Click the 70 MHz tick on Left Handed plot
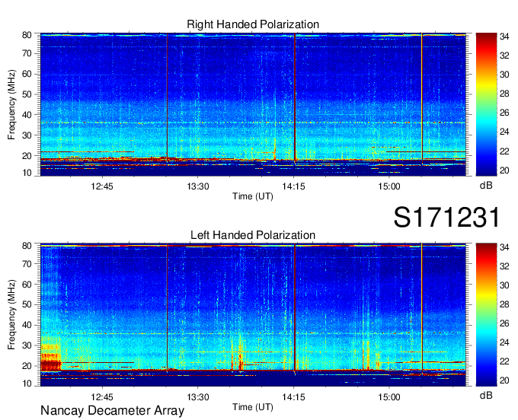This screenshot has height=420, width=518. [27, 263]
